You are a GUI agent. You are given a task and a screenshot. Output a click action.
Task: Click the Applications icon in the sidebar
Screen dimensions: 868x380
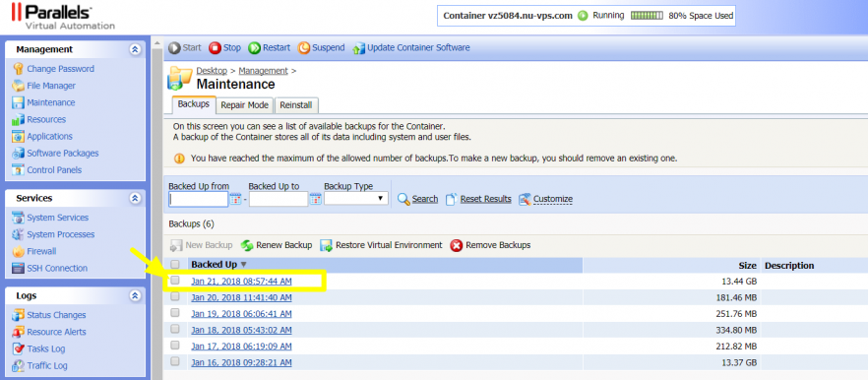pos(18,136)
